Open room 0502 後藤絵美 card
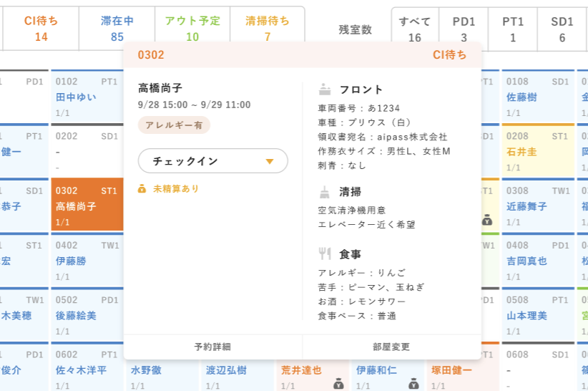This screenshot has height=391, width=588. point(87,314)
